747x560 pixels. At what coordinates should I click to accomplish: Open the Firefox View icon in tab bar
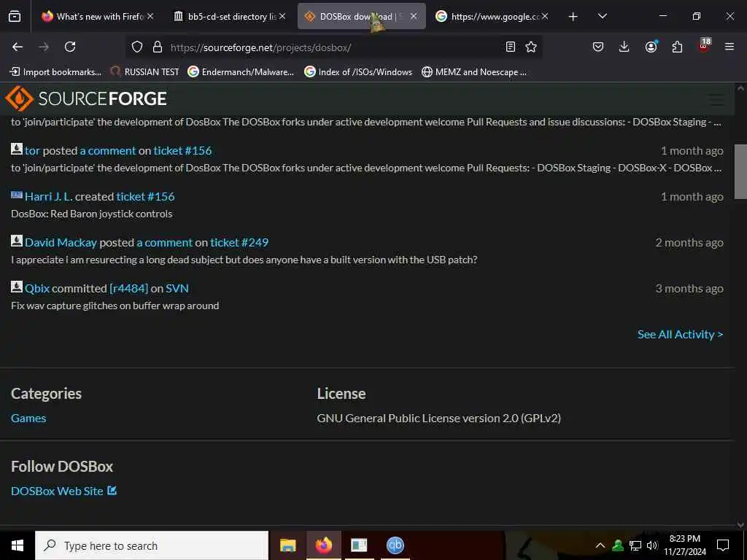pyautogui.click(x=15, y=17)
